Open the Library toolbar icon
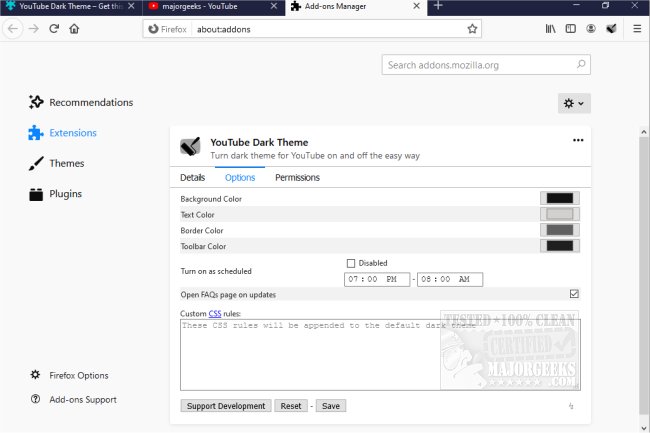The height and width of the screenshot is (433, 650). (x=550, y=29)
